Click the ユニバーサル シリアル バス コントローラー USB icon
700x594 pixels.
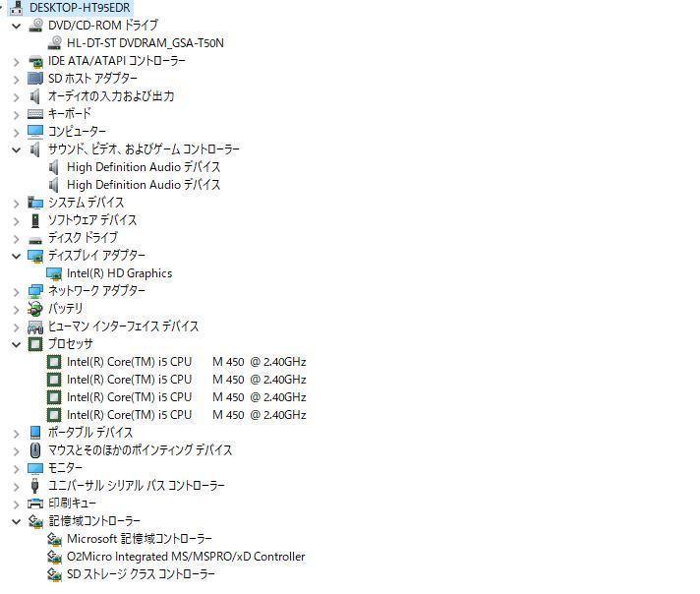[35, 486]
